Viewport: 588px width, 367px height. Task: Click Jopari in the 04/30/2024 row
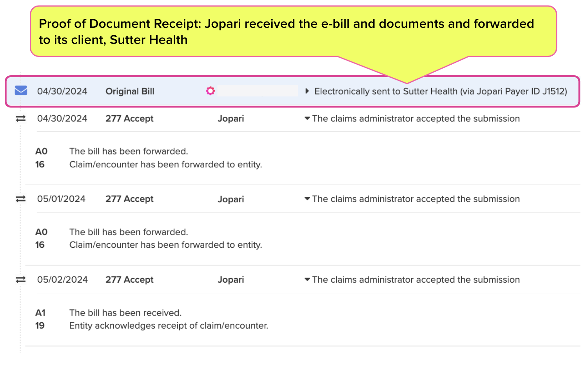click(231, 118)
